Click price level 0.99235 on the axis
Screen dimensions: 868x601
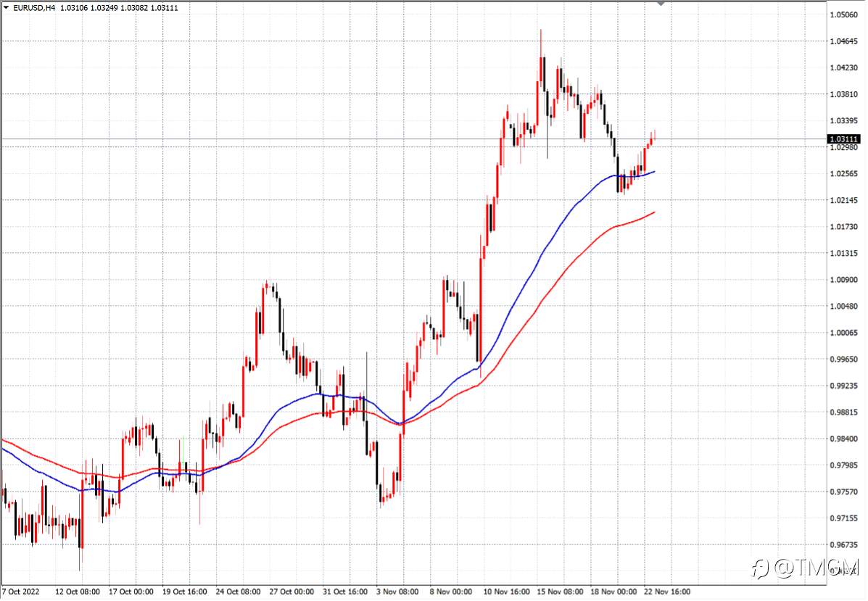(x=843, y=386)
